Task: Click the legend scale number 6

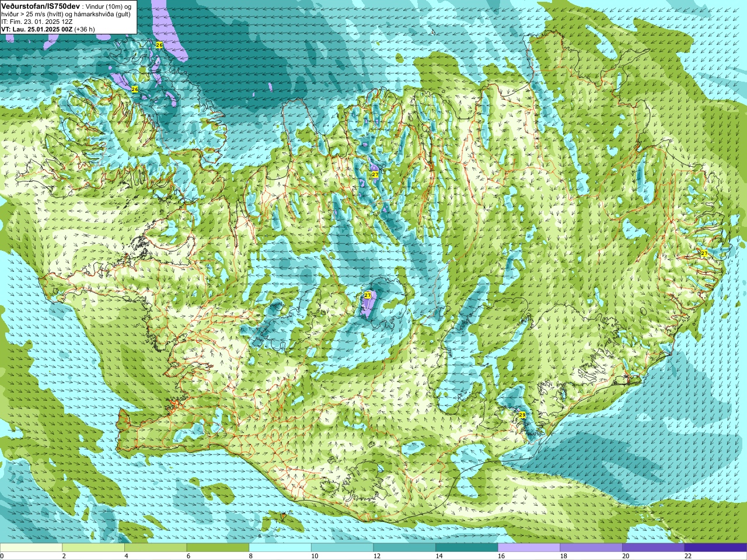Action: point(188,556)
